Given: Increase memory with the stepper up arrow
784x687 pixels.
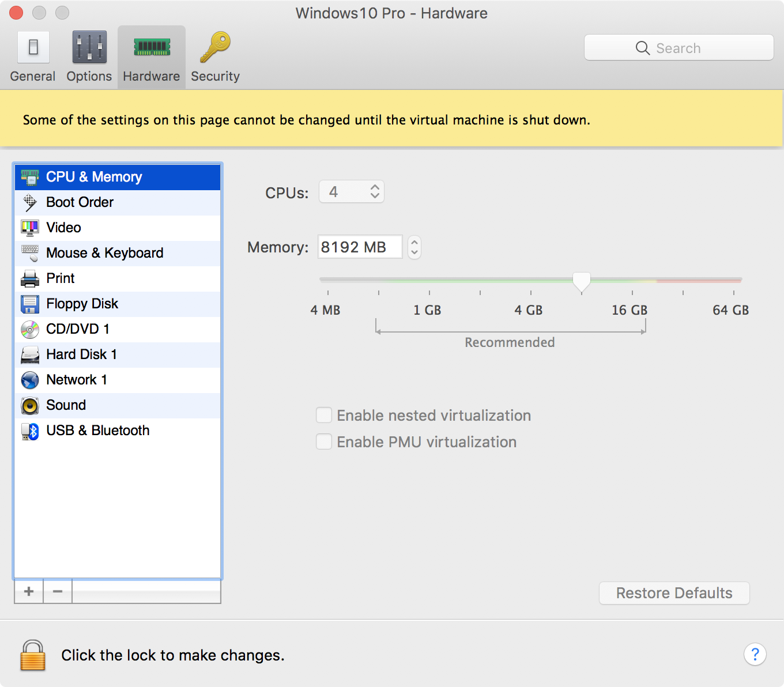Looking at the screenshot, I should [414, 242].
